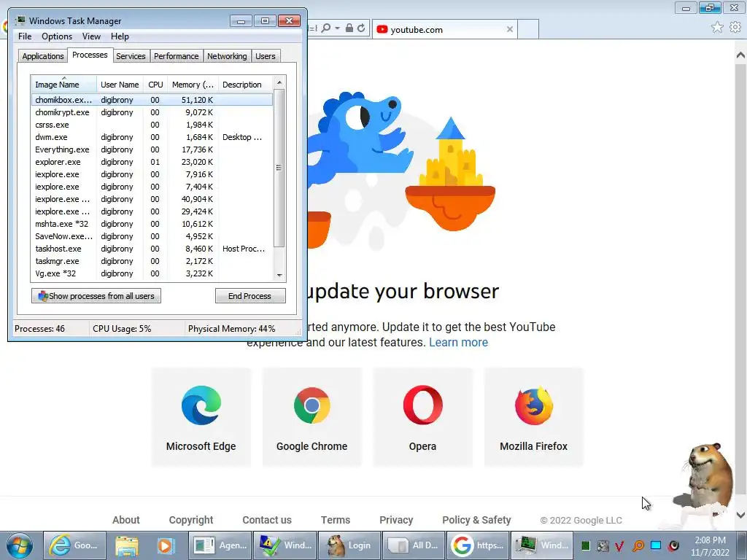Open the search dropdown arrow in address bar
Image resolution: width=747 pixels, height=560 pixels.
(x=337, y=28)
